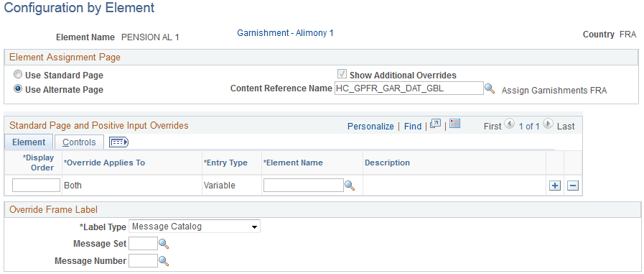
Task: Click the Last navigation link
Action: click(x=566, y=127)
